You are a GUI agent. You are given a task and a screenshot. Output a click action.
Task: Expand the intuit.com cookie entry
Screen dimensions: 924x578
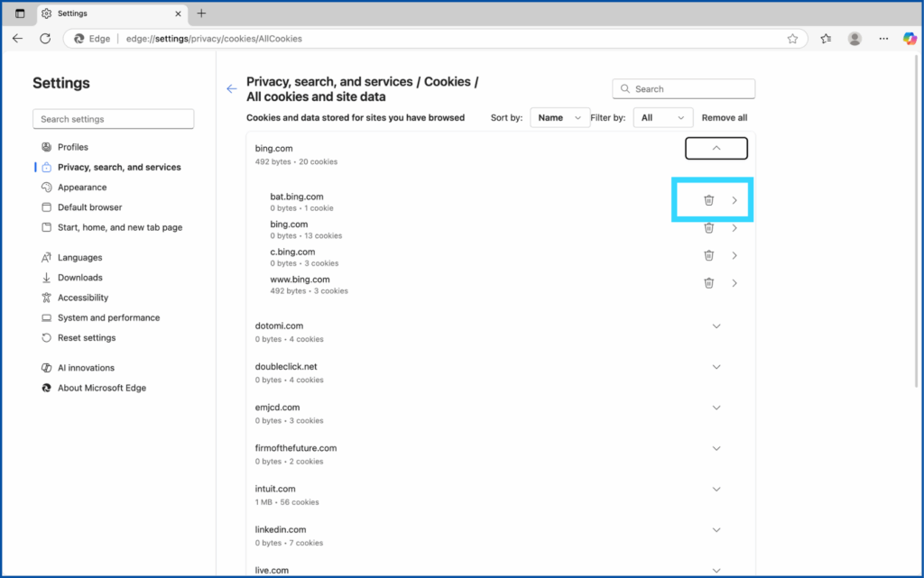pyautogui.click(x=716, y=490)
